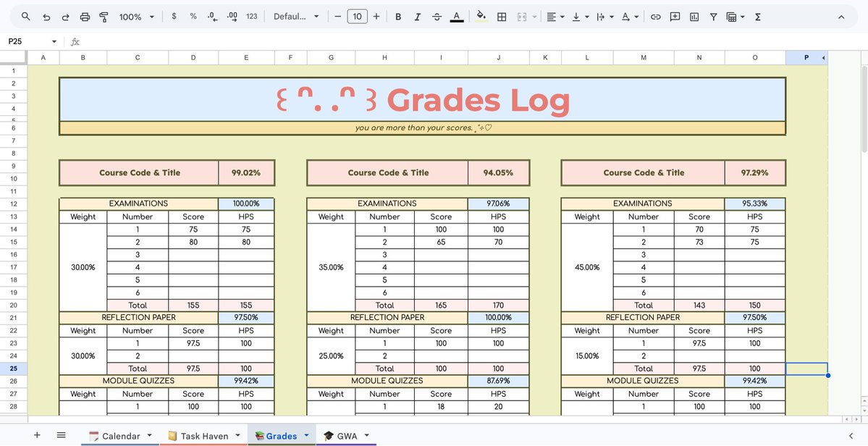Print the spreadsheet

pyautogui.click(x=85, y=17)
